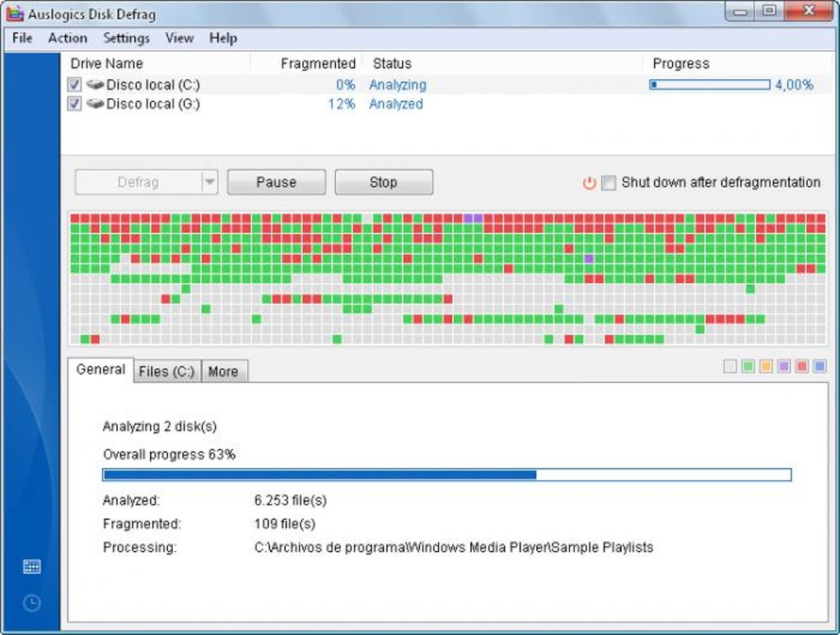The width and height of the screenshot is (840, 635).
Task: Click the 12% fragmented value
Action: (x=342, y=104)
